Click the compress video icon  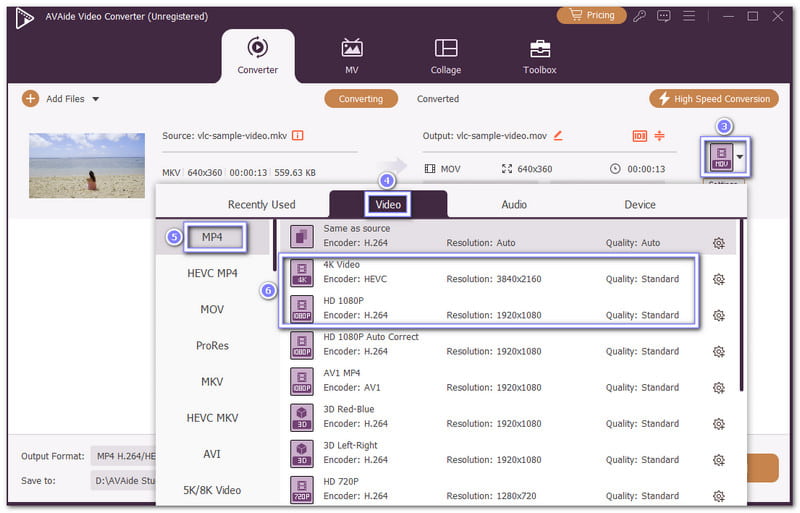pyautogui.click(x=659, y=136)
